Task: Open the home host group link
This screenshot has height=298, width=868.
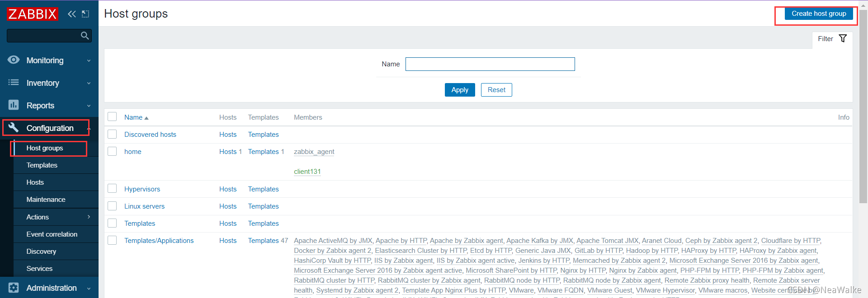Action: [133, 152]
